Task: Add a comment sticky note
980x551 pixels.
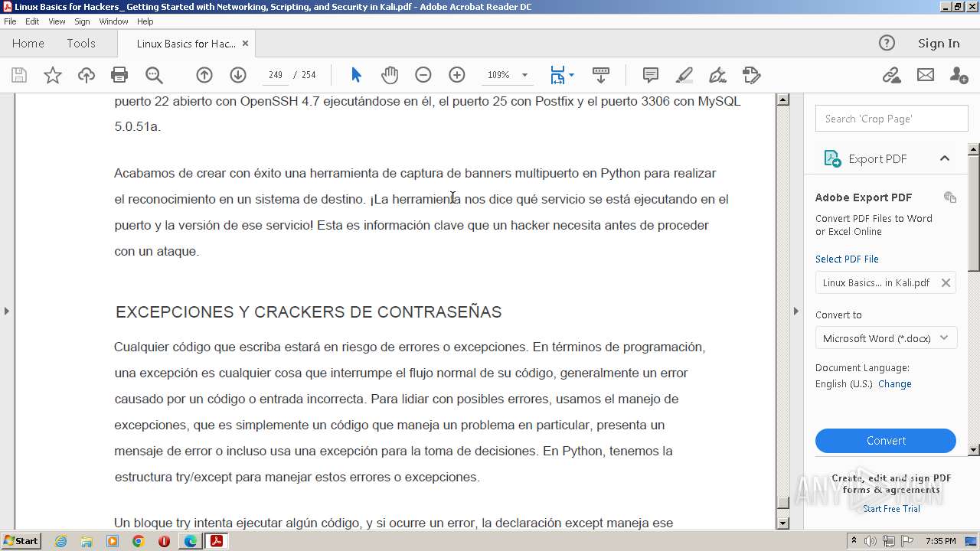Action: (651, 75)
